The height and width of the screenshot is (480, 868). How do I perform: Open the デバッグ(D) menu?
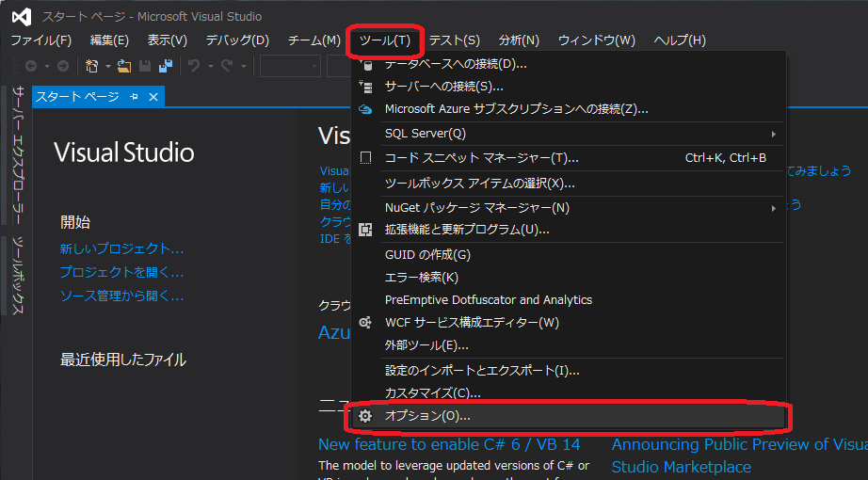pos(237,40)
